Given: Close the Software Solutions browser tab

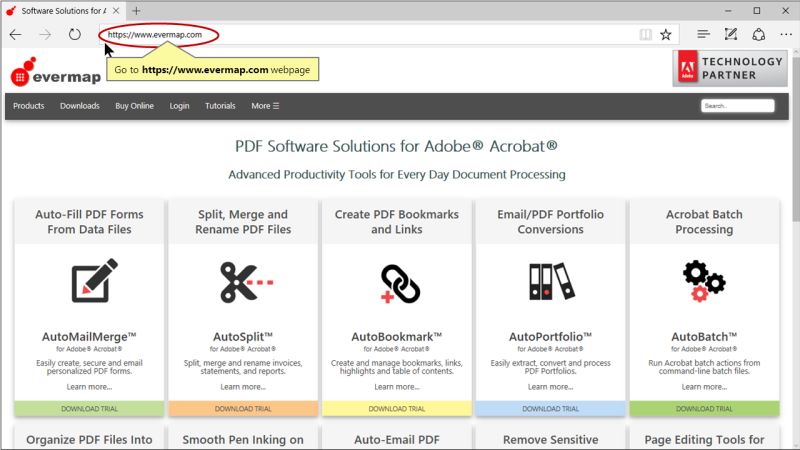Looking at the screenshot, I should pos(116,11).
